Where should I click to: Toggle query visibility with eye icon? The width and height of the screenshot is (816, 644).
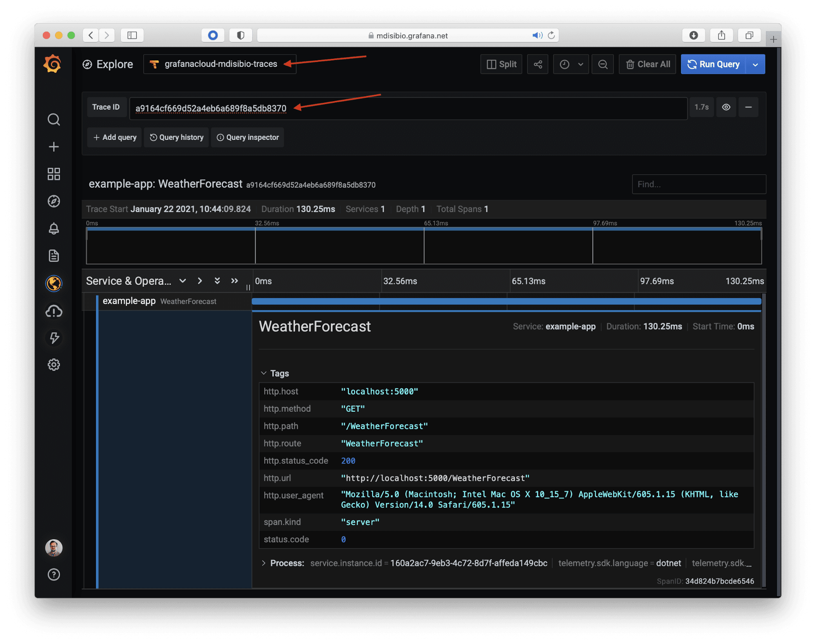(726, 107)
